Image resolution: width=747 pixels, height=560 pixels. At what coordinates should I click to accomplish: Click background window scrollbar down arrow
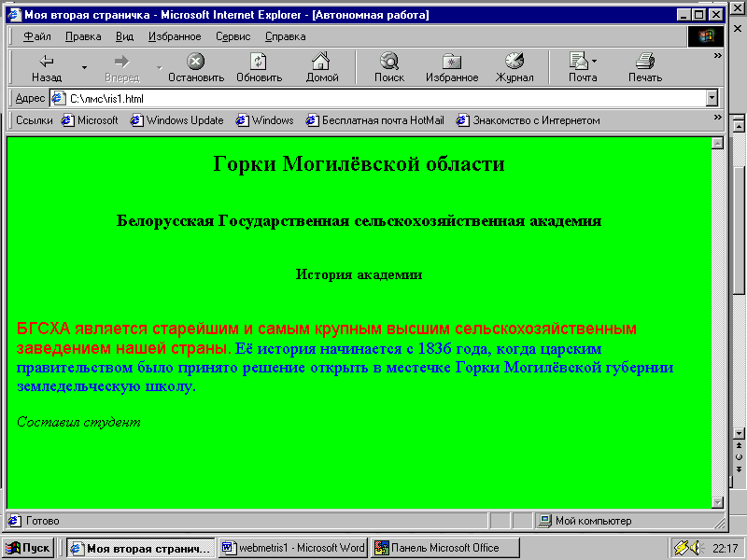click(739, 433)
